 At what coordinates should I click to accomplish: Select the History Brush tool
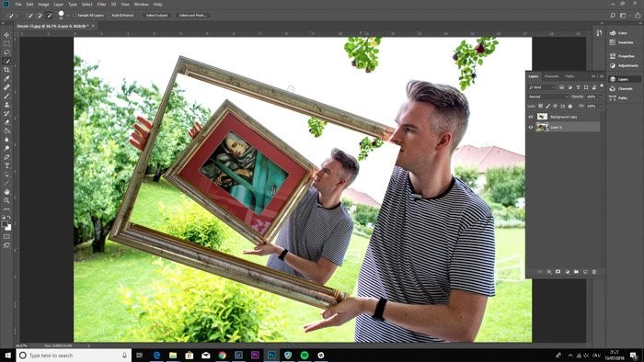(6, 114)
